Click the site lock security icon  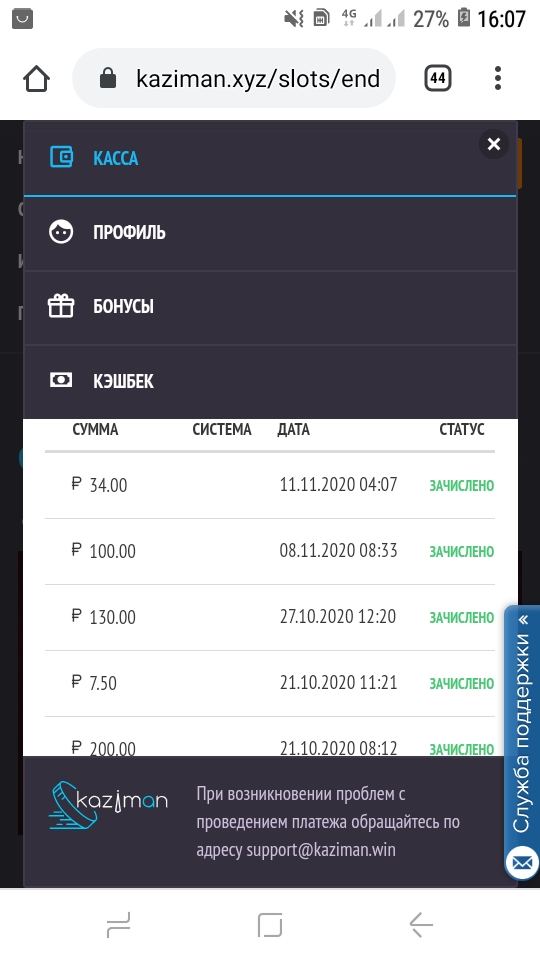click(108, 78)
